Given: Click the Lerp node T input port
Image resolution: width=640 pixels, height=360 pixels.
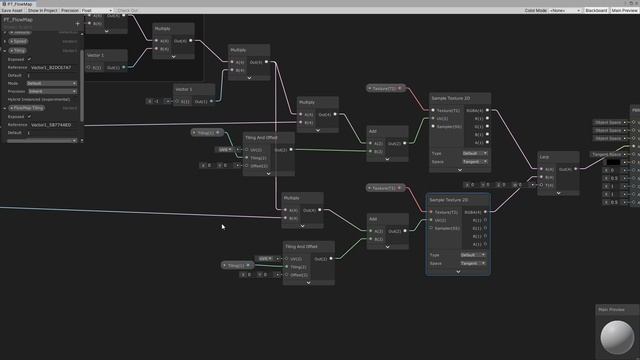Looking at the screenshot, I should click(x=541, y=185).
